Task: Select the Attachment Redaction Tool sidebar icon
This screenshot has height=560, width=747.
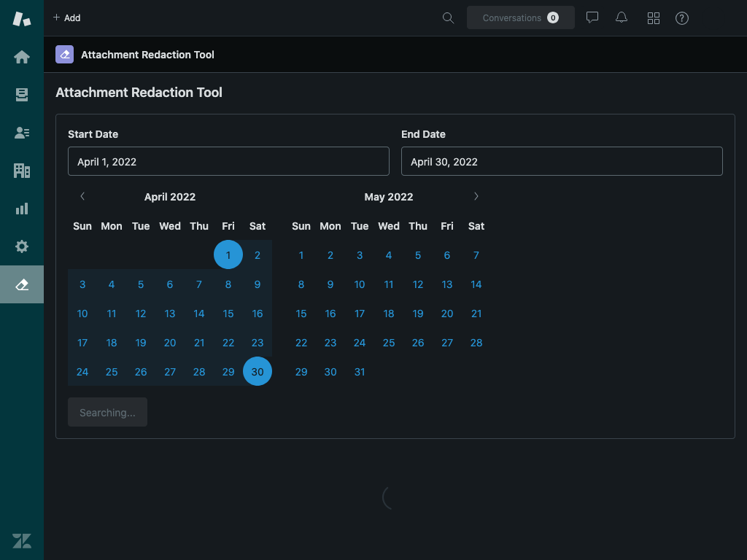Action: 21,284
